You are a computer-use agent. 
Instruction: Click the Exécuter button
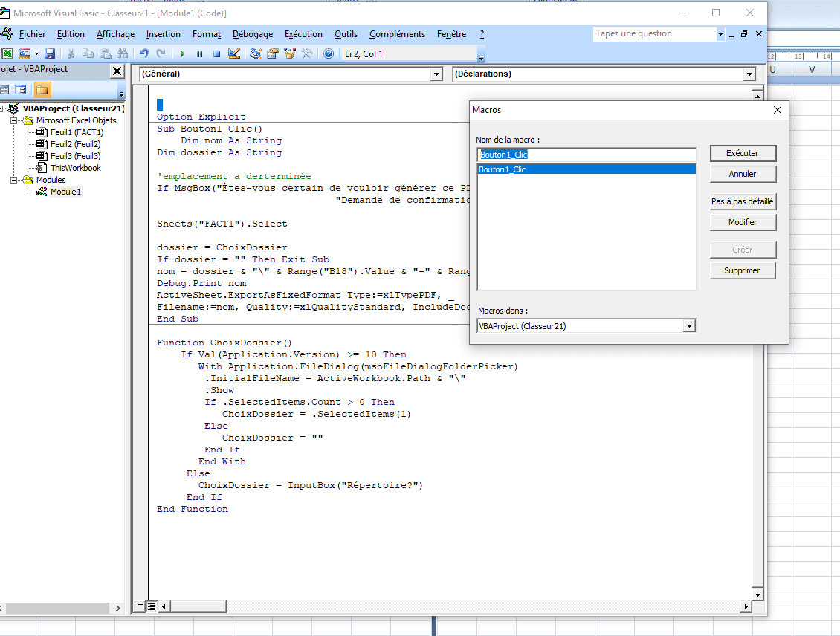click(742, 153)
